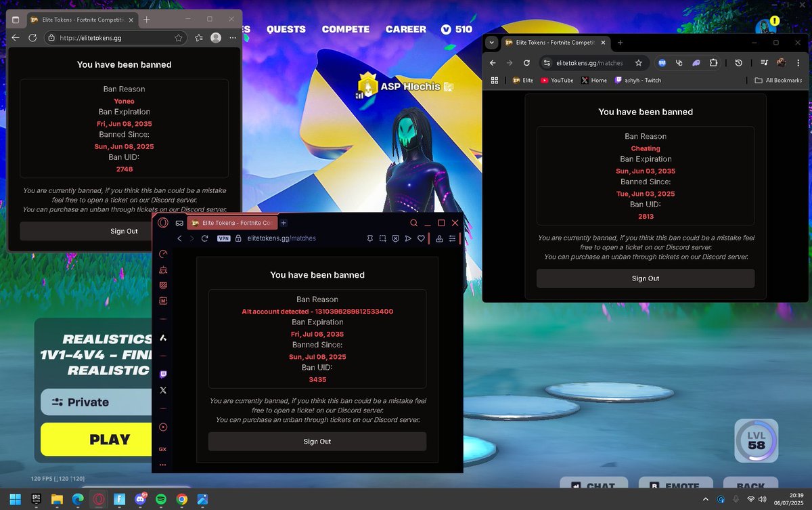The width and height of the screenshot is (812, 510).
Task: Open Chrome history clock icon
Action: click(739, 63)
